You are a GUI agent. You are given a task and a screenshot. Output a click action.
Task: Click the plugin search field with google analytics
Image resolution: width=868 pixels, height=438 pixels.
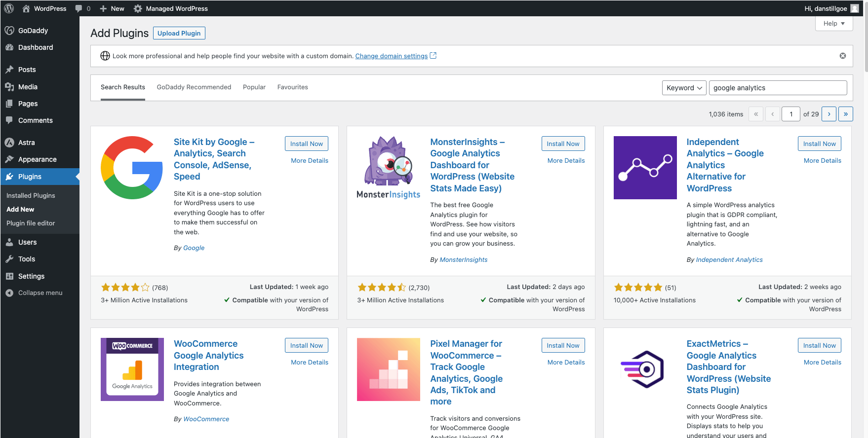tap(778, 88)
